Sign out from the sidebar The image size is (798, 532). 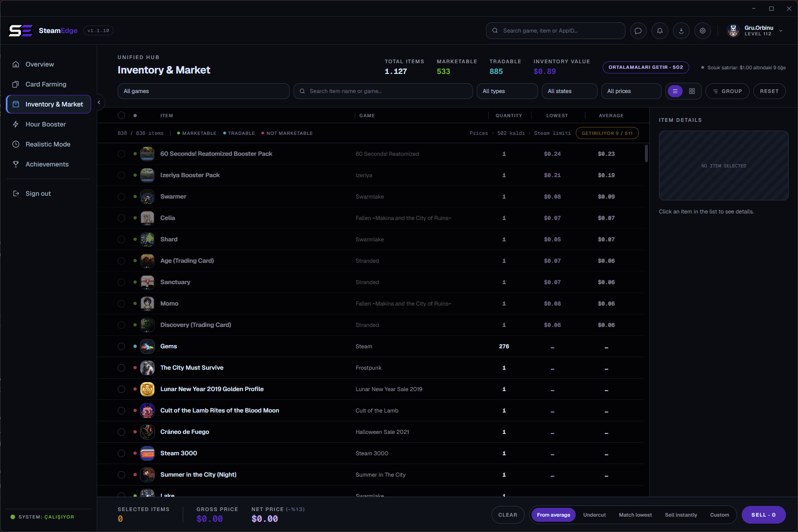[48, 193]
